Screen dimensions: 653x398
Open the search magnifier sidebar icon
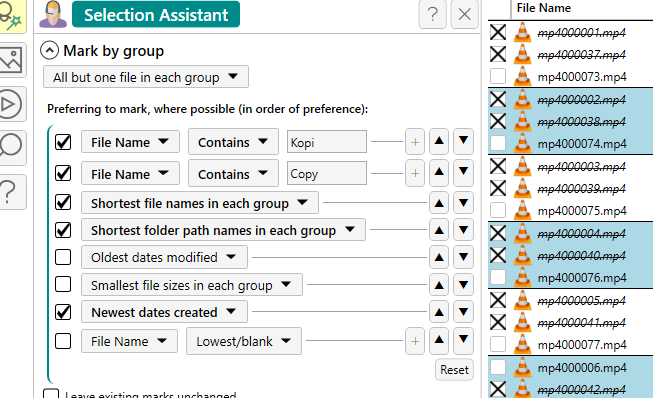click(11, 147)
